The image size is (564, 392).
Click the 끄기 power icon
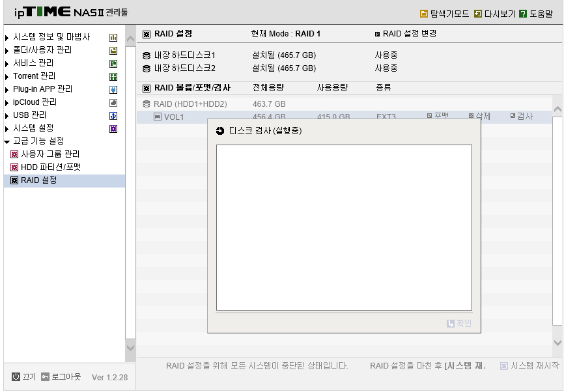pyautogui.click(x=16, y=376)
